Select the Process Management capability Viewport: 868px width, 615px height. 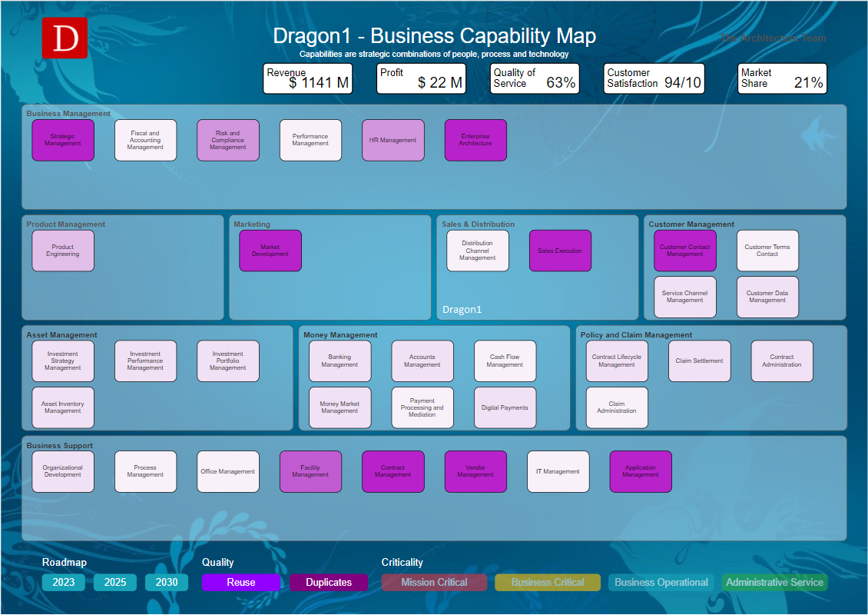[146, 471]
